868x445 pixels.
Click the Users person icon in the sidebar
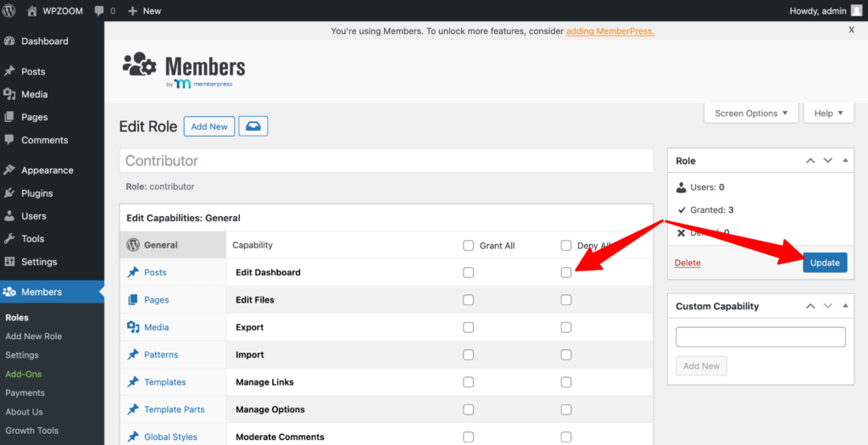pyautogui.click(x=9, y=216)
